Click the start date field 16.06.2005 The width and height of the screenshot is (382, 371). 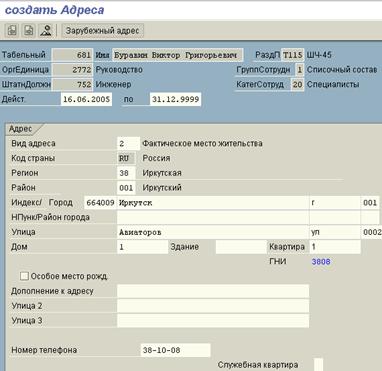pyautogui.click(x=86, y=99)
